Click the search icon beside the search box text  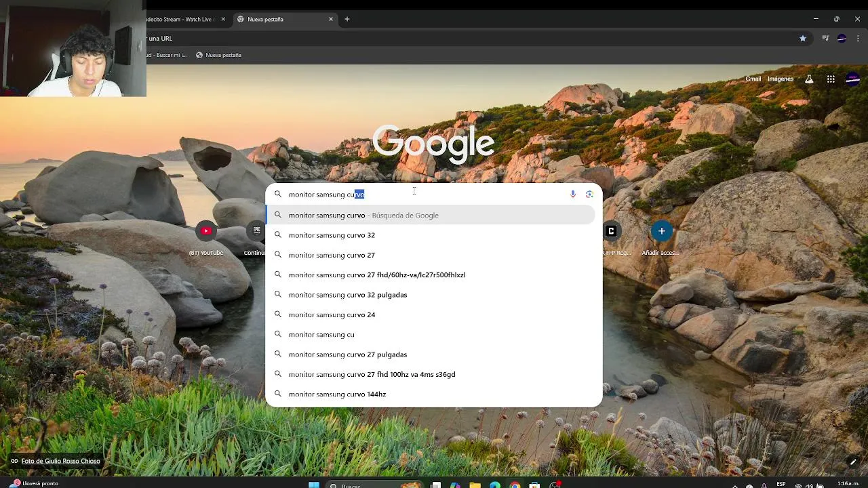(x=277, y=195)
